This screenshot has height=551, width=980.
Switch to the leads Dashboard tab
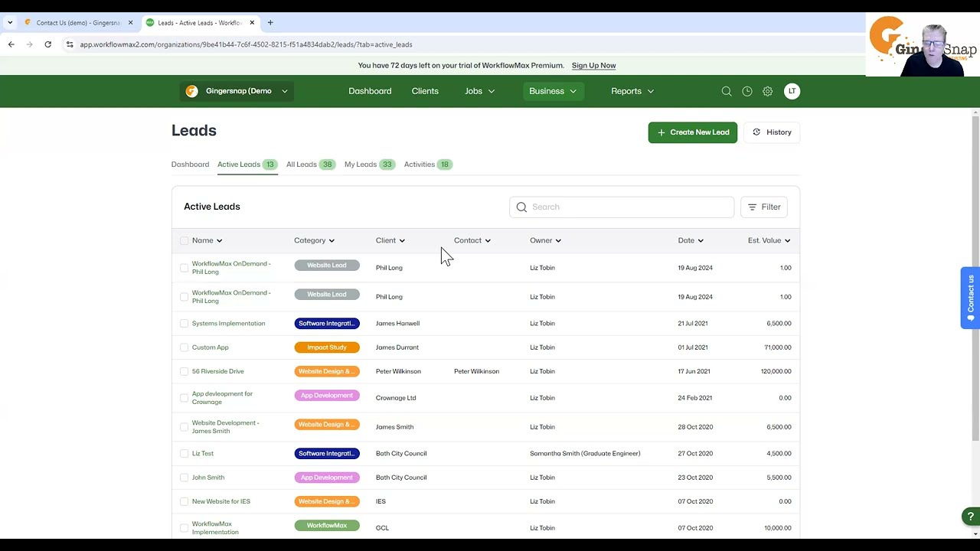tap(190, 165)
